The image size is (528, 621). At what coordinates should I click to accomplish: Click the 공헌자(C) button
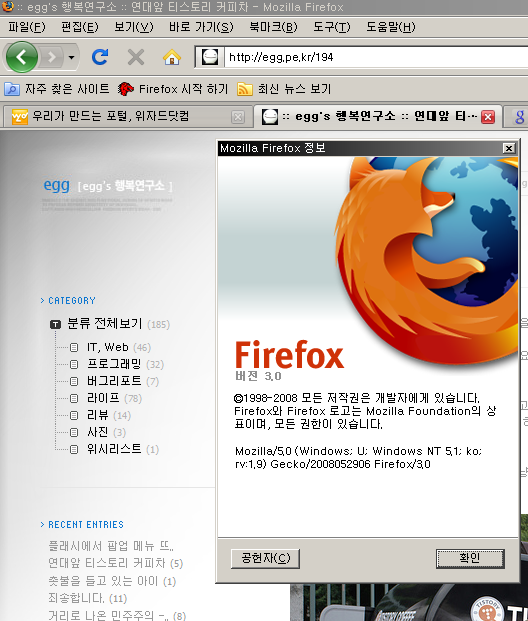tap(265, 558)
